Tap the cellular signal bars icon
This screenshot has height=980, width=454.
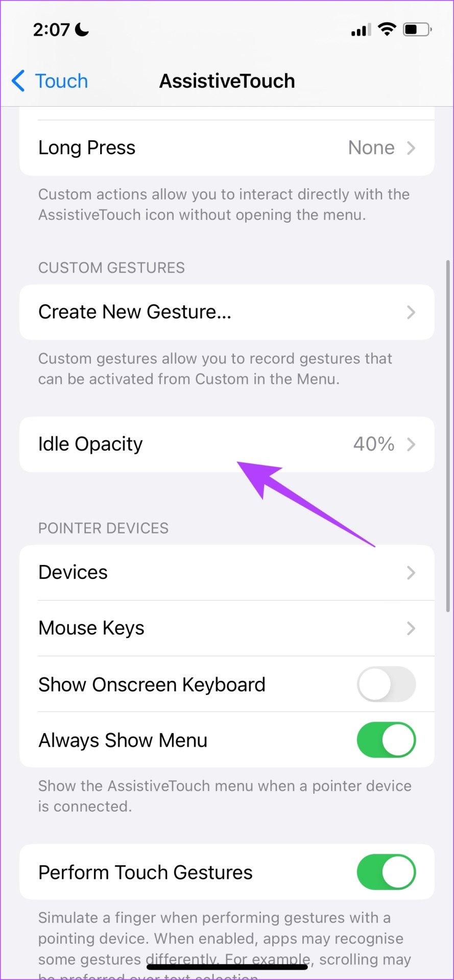pyautogui.click(x=361, y=30)
